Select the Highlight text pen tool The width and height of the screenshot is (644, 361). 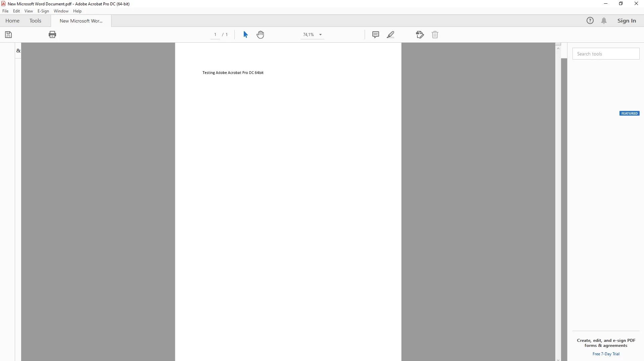click(390, 35)
